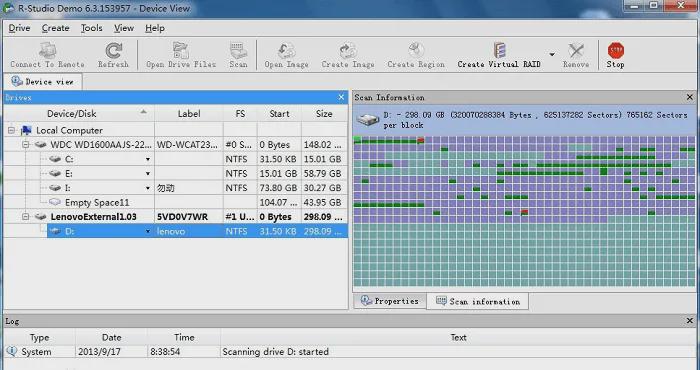Select the D: lenovo partition
The height and width of the screenshot is (370, 700).
[x=197, y=231]
